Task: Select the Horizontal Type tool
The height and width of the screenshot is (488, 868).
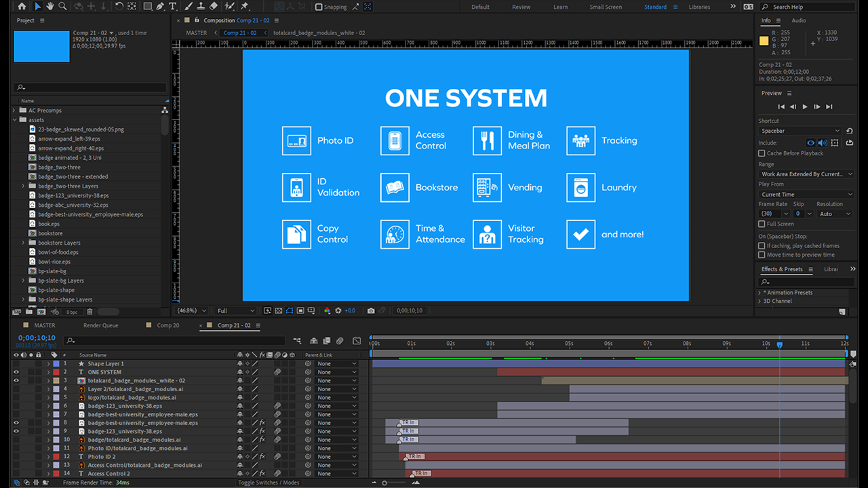Action: pyautogui.click(x=173, y=6)
